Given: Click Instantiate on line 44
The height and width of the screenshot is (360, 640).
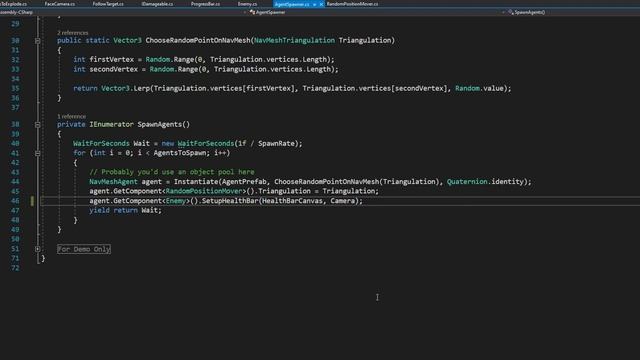Looking at the screenshot, I should point(196,182).
